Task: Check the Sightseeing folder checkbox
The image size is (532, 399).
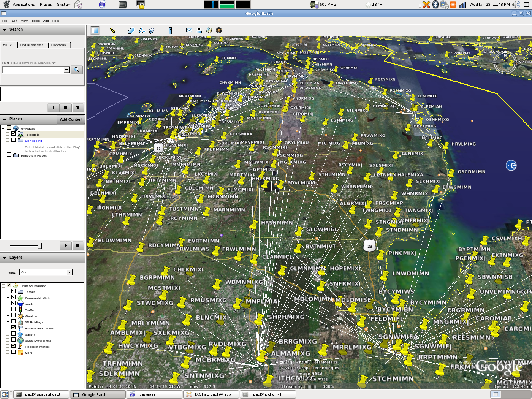Action: pos(13,140)
